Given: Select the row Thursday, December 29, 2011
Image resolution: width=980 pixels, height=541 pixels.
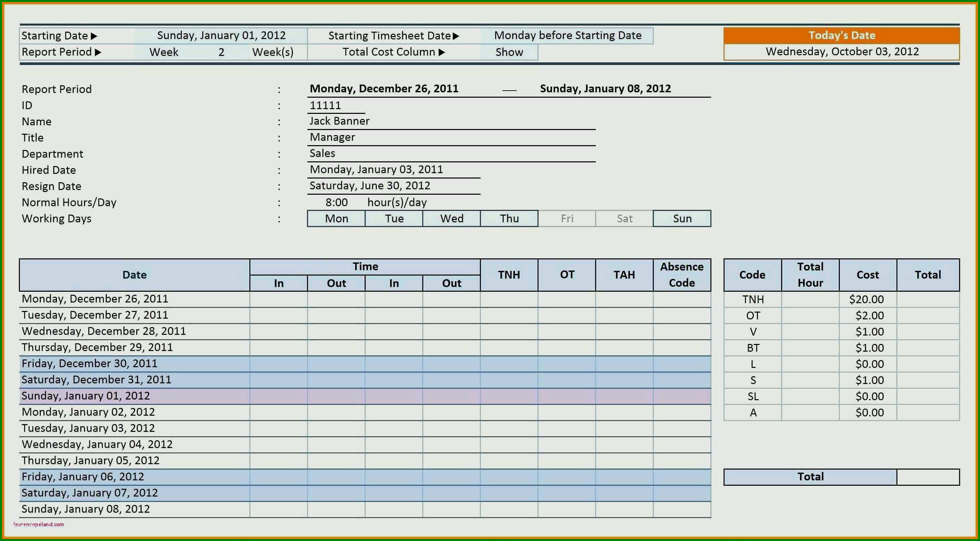Looking at the screenshot, I should 365,348.
